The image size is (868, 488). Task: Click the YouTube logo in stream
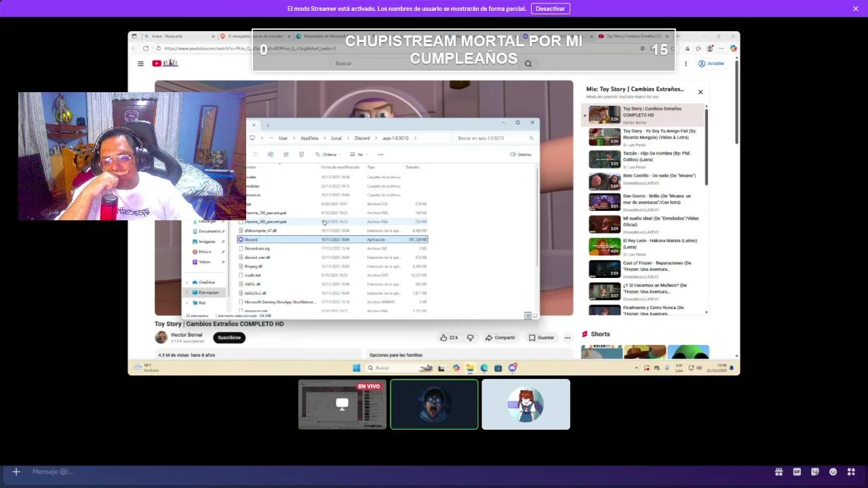[x=165, y=63]
